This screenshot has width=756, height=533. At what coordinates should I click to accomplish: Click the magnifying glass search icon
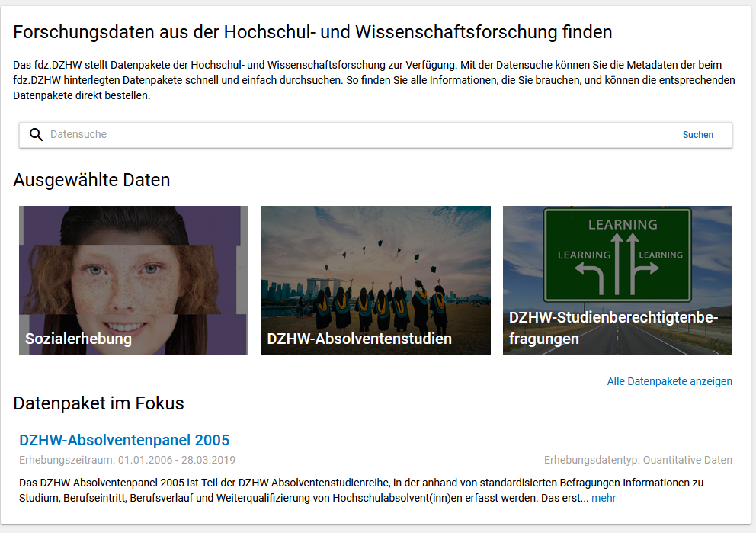point(36,134)
